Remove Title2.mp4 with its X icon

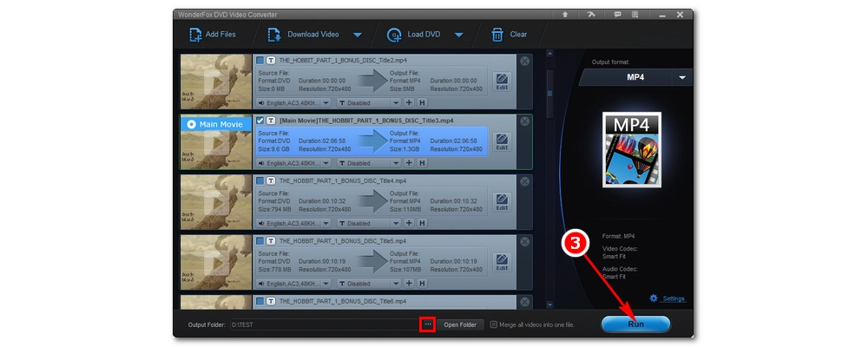(525, 61)
